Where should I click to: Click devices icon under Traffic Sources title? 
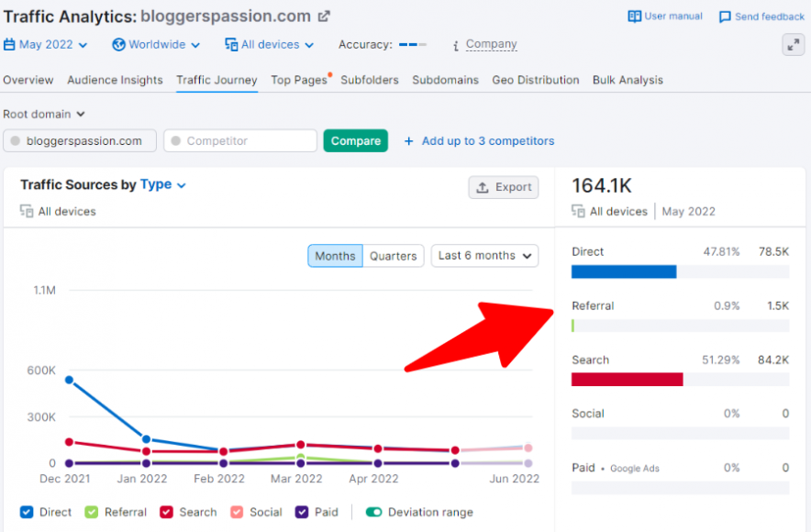click(x=27, y=211)
